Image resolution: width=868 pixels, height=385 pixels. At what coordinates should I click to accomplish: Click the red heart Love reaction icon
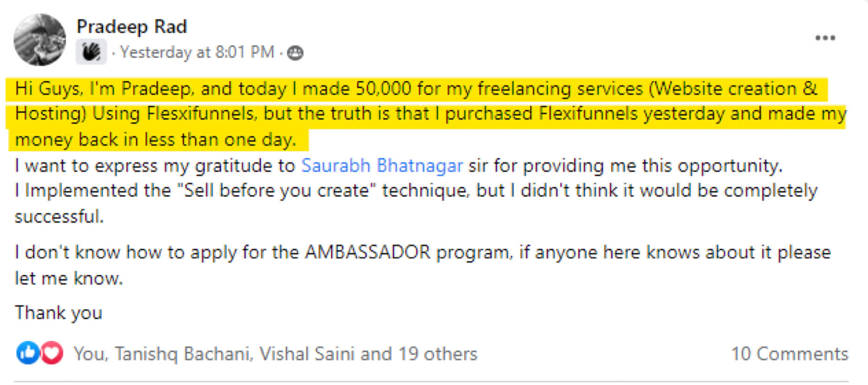point(51,353)
